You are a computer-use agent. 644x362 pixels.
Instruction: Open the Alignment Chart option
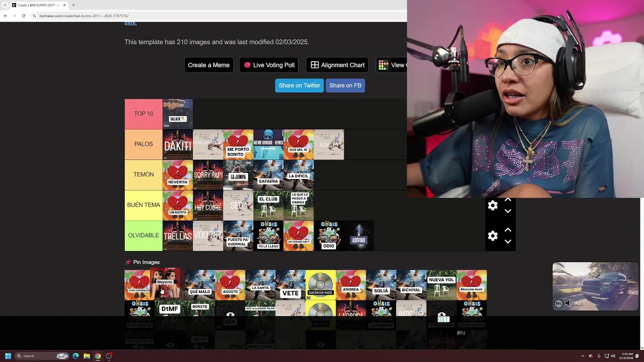[x=337, y=65]
